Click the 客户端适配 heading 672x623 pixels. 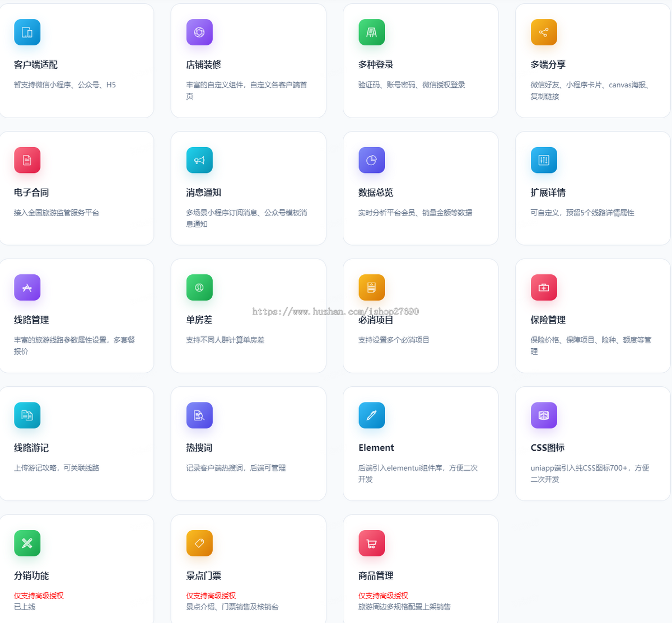[x=36, y=65]
